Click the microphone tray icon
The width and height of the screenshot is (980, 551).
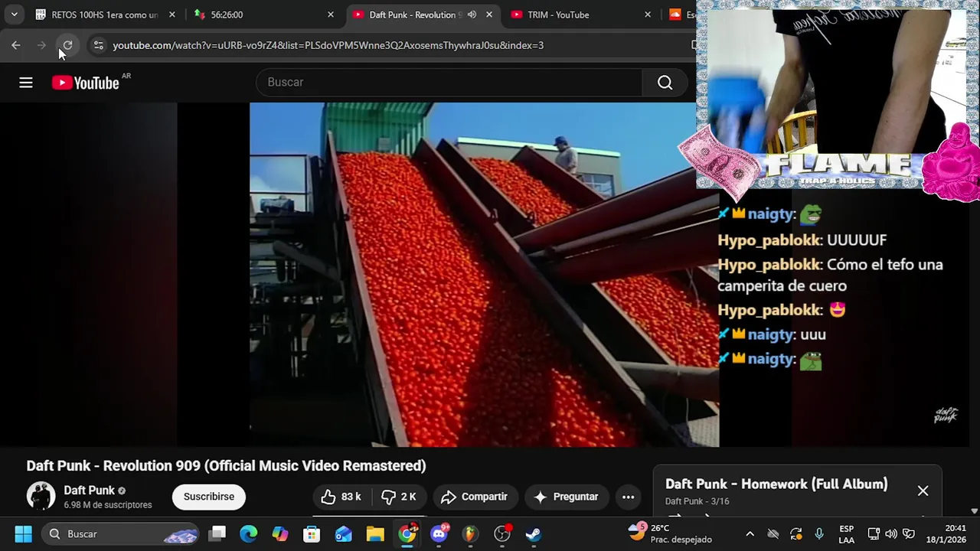pos(819,534)
